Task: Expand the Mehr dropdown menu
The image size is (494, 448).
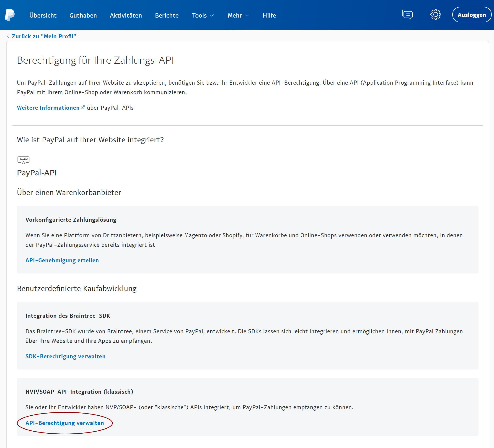Action: pyautogui.click(x=238, y=16)
